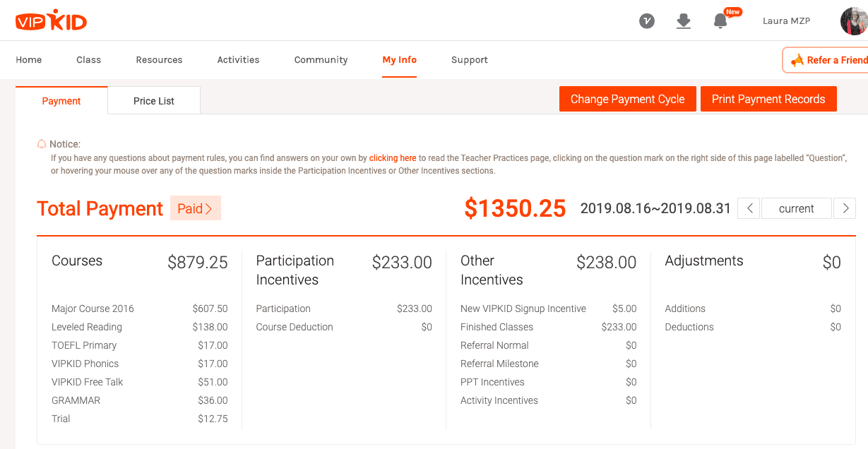Click the VIPKID Phonics row label
The height and width of the screenshot is (449, 868).
click(x=85, y=364)
